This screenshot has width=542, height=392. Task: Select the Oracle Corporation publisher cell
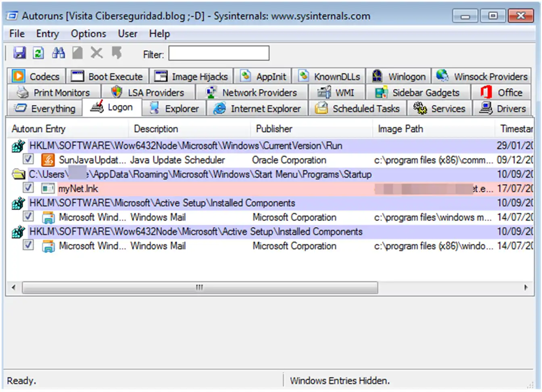coord(289,160)
